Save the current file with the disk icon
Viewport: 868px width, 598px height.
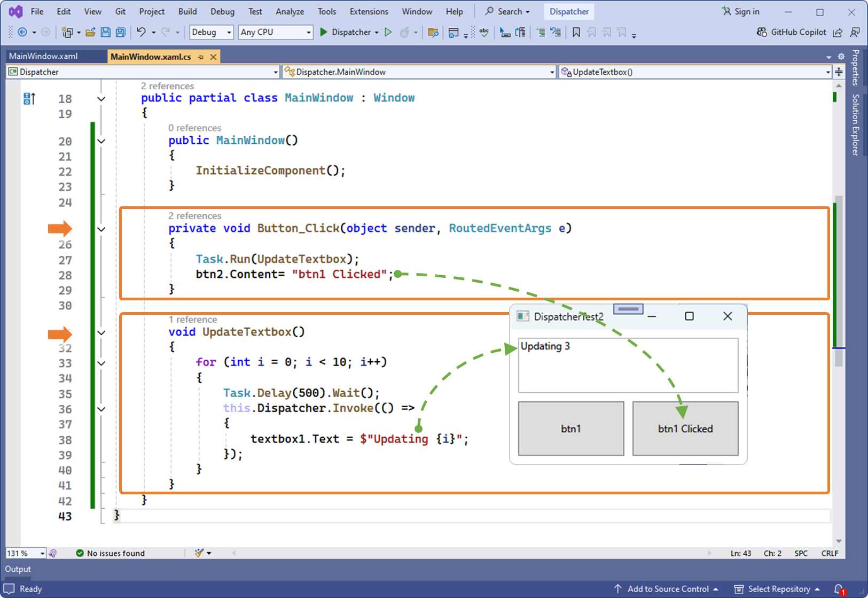coord(105,32)
